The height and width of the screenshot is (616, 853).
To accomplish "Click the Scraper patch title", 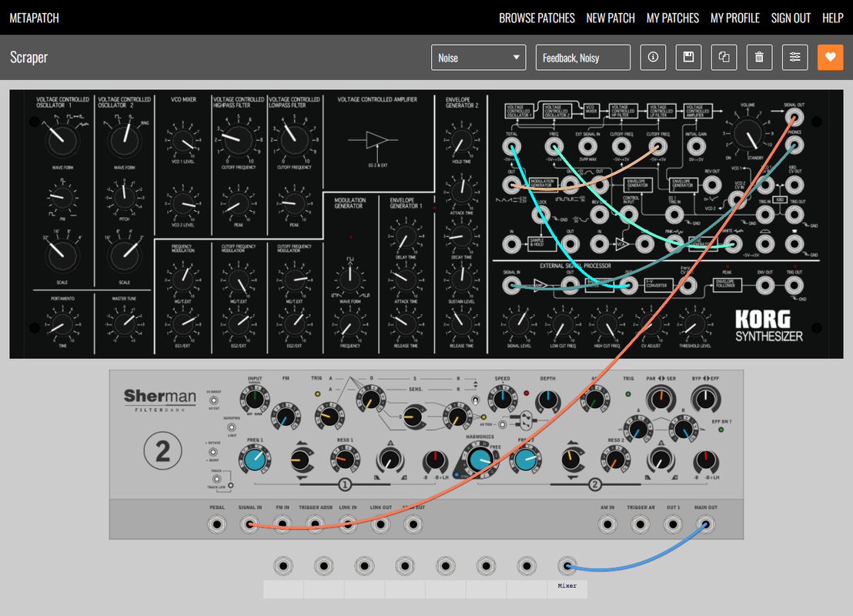I will [x=28, y=57].
